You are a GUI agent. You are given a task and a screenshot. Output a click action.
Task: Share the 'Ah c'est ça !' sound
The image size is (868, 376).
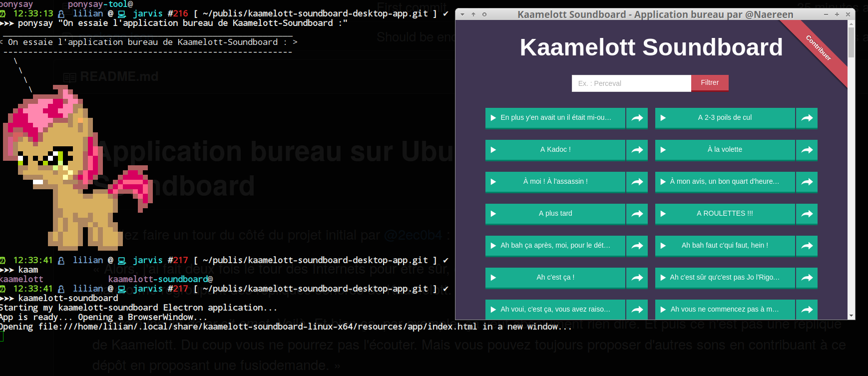637,278
